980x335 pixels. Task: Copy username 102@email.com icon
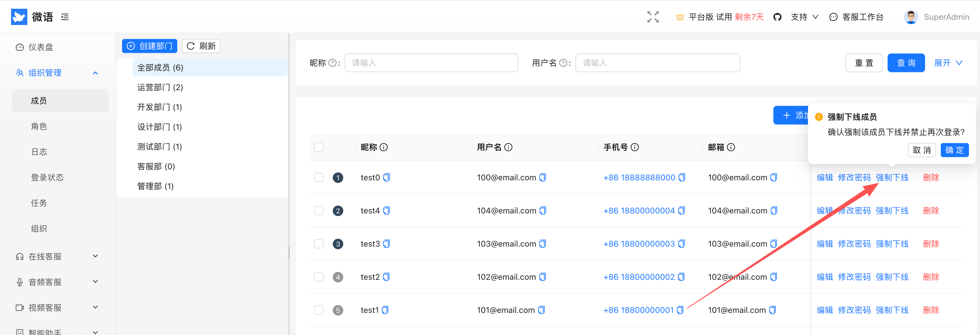pyautogui.click(x=543, y=277)
